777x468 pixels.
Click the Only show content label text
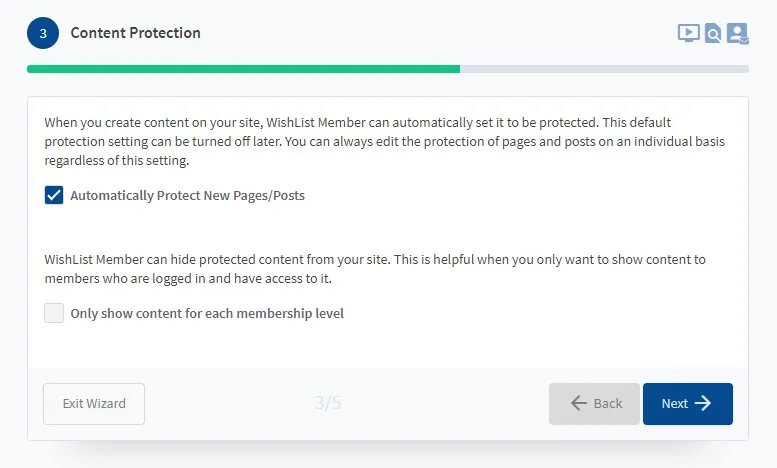[x=206, y=314]
